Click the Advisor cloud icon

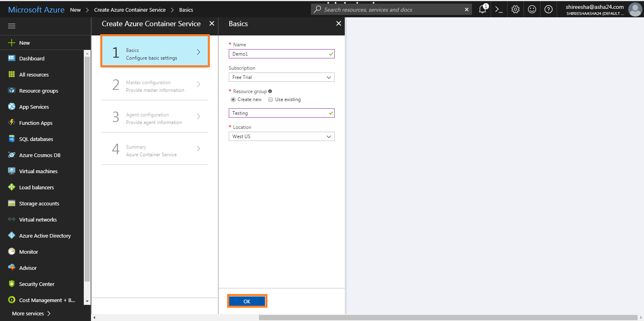12,267
